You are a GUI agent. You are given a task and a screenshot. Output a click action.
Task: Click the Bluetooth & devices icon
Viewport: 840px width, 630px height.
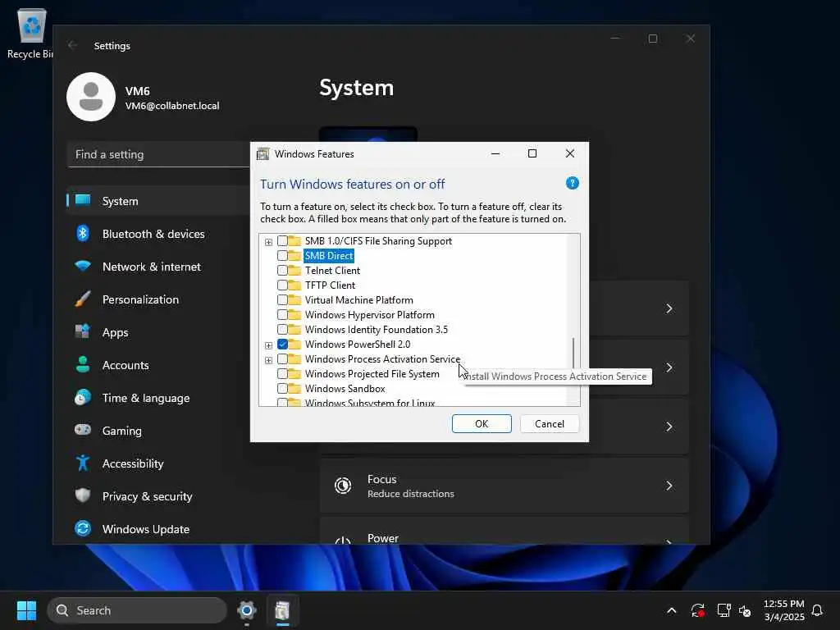point(83,234)
